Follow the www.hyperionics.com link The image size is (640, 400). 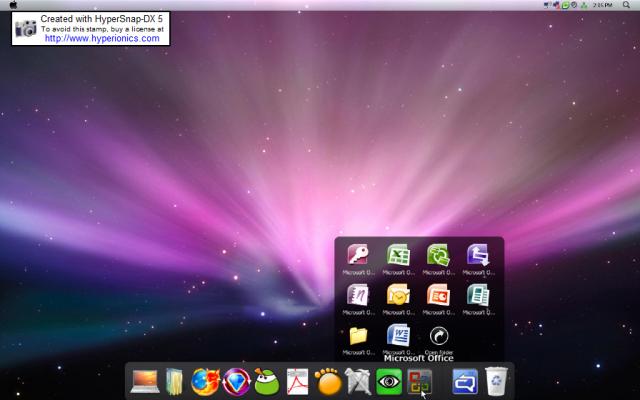click(102, 38)
